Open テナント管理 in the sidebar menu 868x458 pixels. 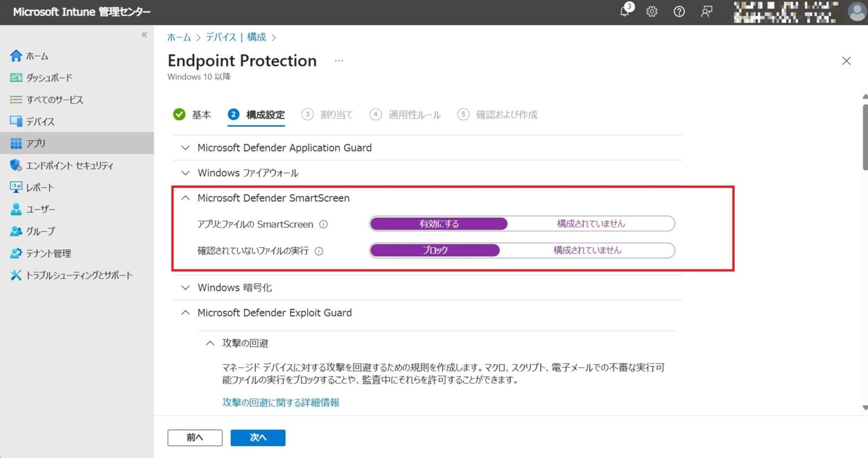click(x=49, y=253)
